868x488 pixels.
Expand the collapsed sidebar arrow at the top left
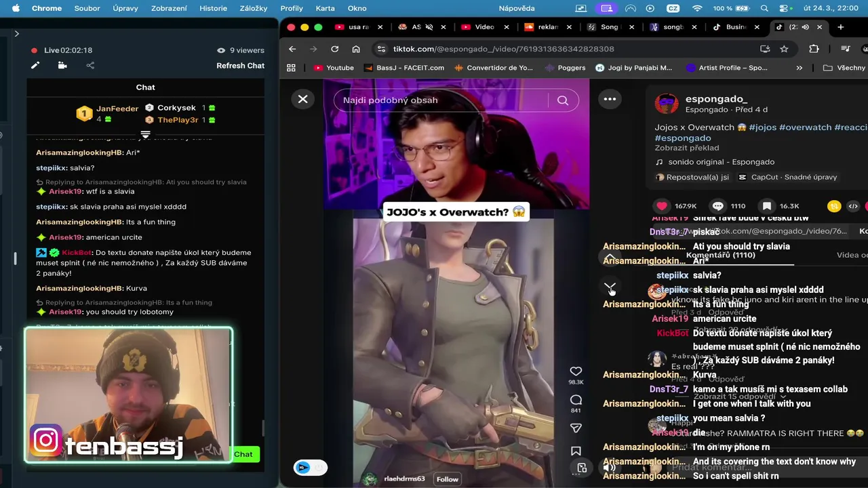[x=16, y=33]
